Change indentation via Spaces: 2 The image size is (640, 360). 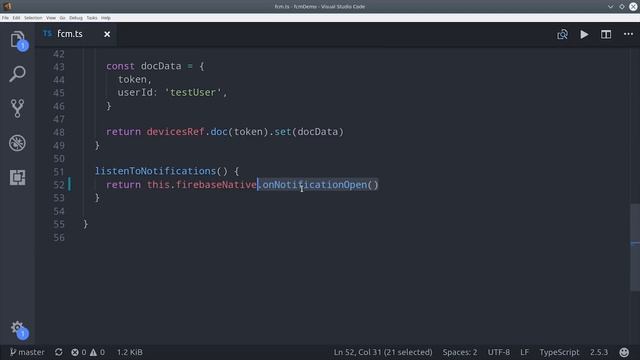pos(460,352)
